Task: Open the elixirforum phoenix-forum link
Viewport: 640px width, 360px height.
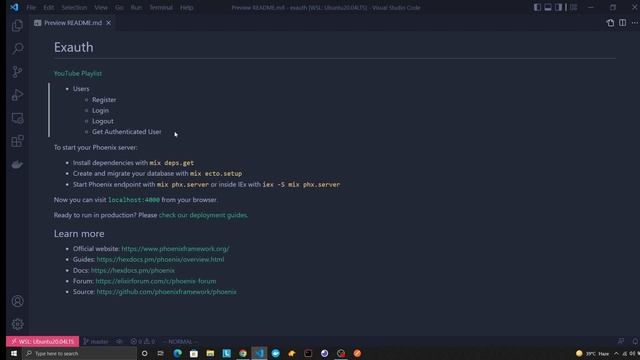Action: pyautogui.click(x=156, y=281)
